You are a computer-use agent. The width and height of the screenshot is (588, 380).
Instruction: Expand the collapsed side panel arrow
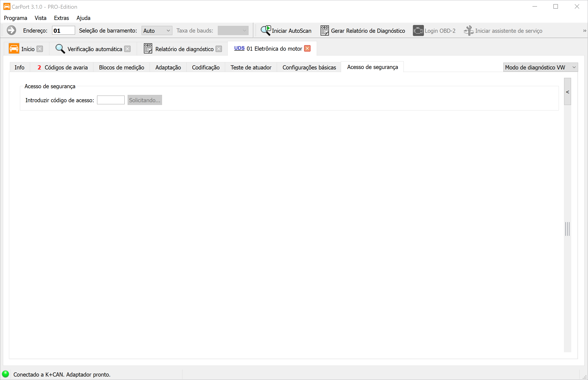(x=568, y=92)
